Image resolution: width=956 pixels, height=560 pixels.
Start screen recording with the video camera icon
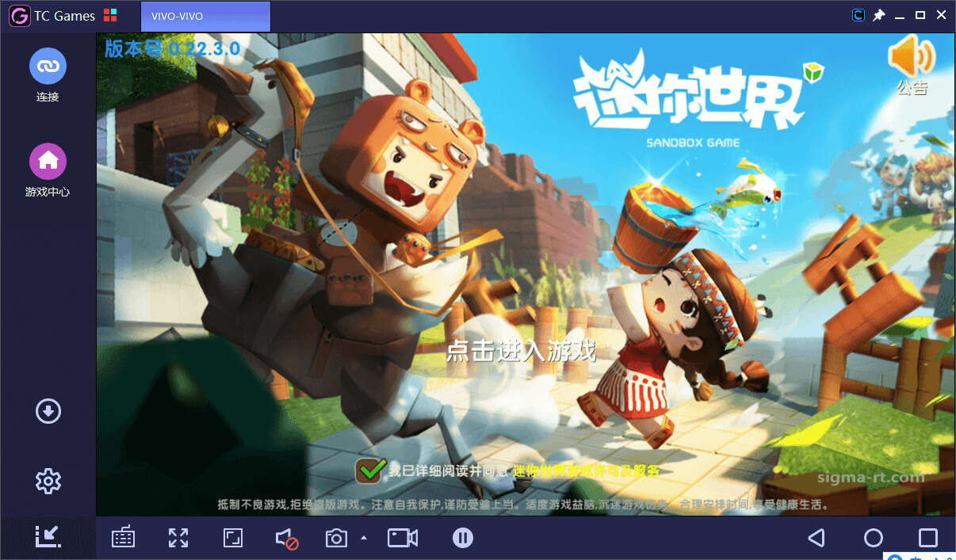(402, 538)
